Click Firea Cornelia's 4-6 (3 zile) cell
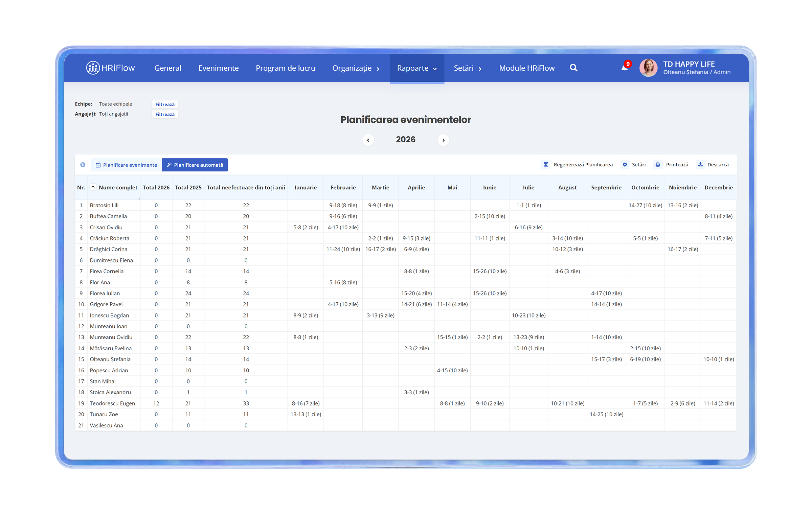The width and height of the screenshot is (812, 514). pyautogui.click(x=567, y=271)
